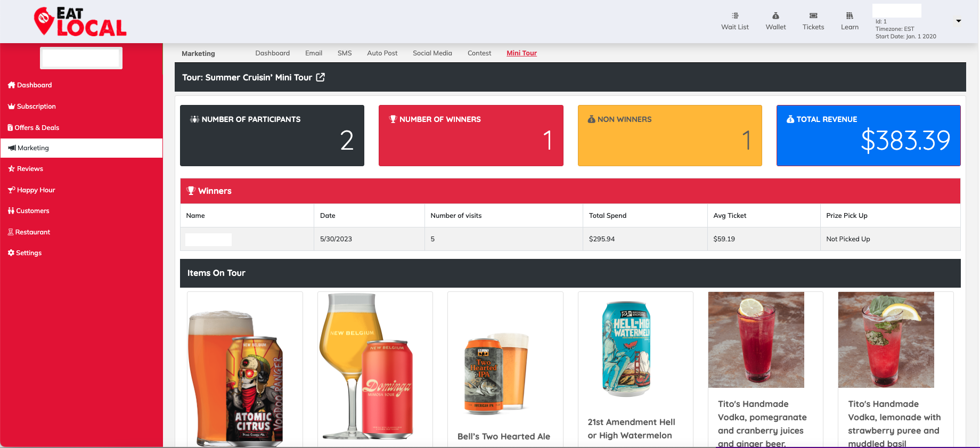Open tour external link icon
Viewport: 980px width, 448px height.
click(321, 77)
